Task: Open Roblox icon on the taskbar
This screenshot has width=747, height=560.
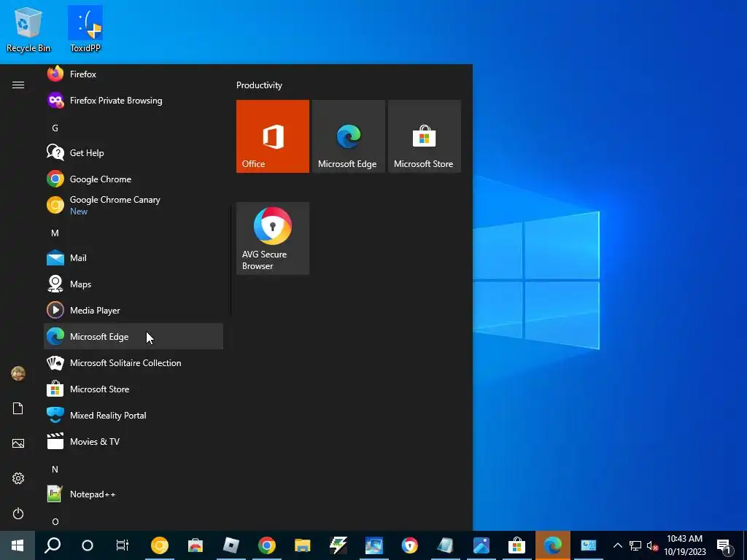Action: point(231,545)
